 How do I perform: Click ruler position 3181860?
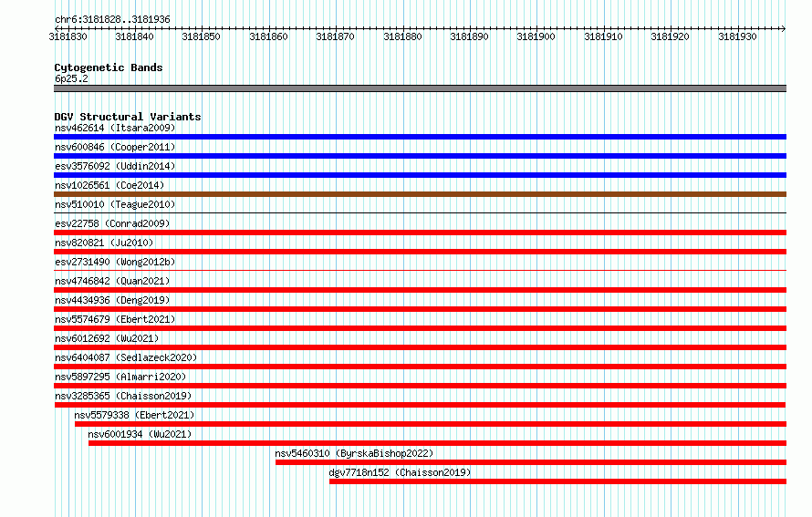(268, 36)
